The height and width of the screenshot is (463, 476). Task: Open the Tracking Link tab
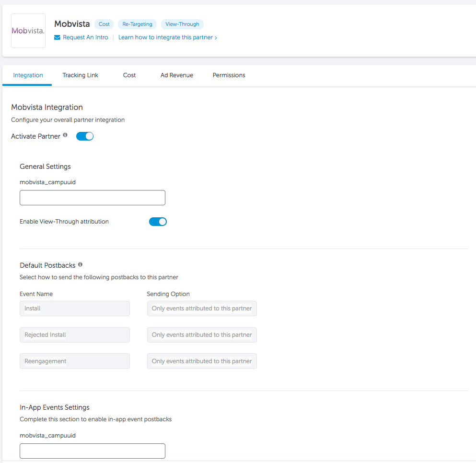click(80, 75)
